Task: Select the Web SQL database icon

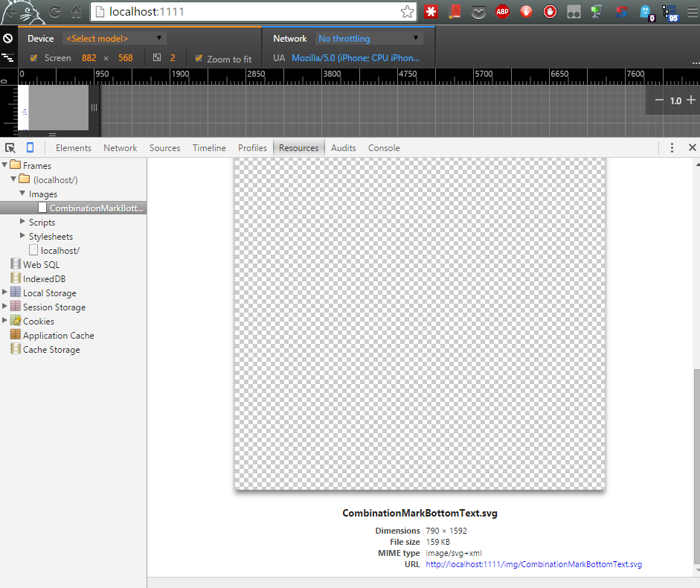Action: tap(16, 263)
